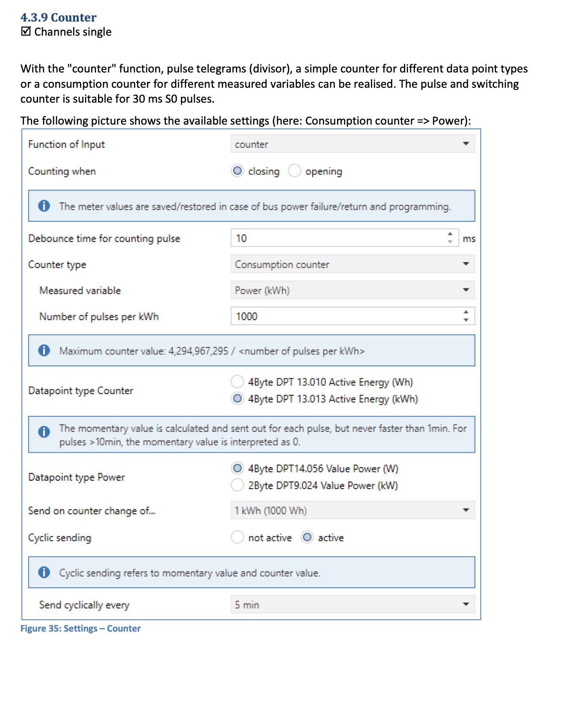Toggle the Channels single checkbox
Screen dimensions: 587x728
pos(26,31)
